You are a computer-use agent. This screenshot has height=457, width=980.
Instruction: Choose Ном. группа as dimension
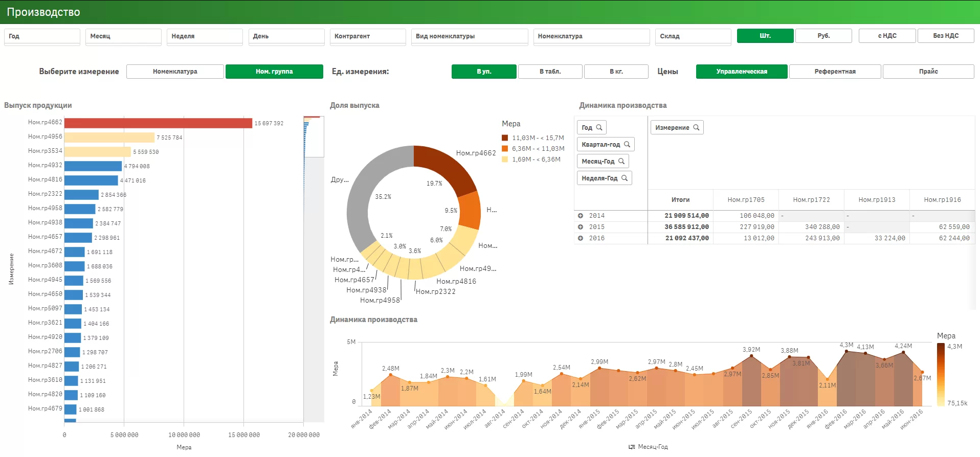pos(274,72)
